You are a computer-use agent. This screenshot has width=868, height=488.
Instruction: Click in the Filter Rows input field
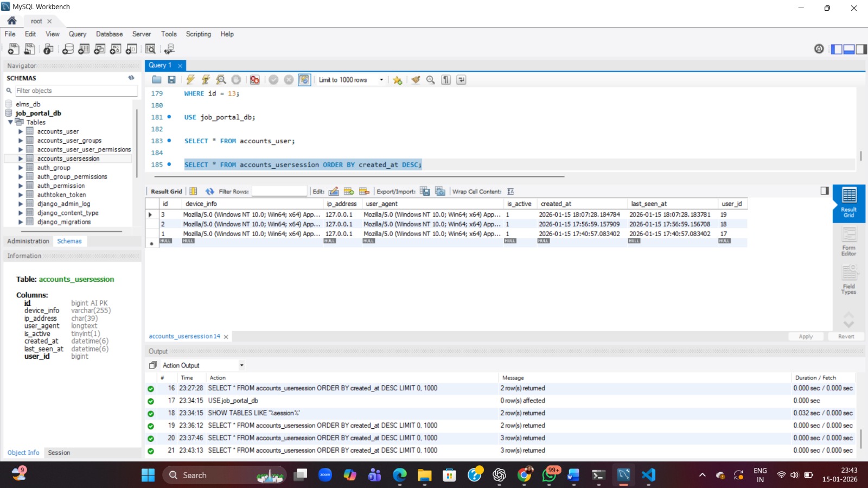279,192
